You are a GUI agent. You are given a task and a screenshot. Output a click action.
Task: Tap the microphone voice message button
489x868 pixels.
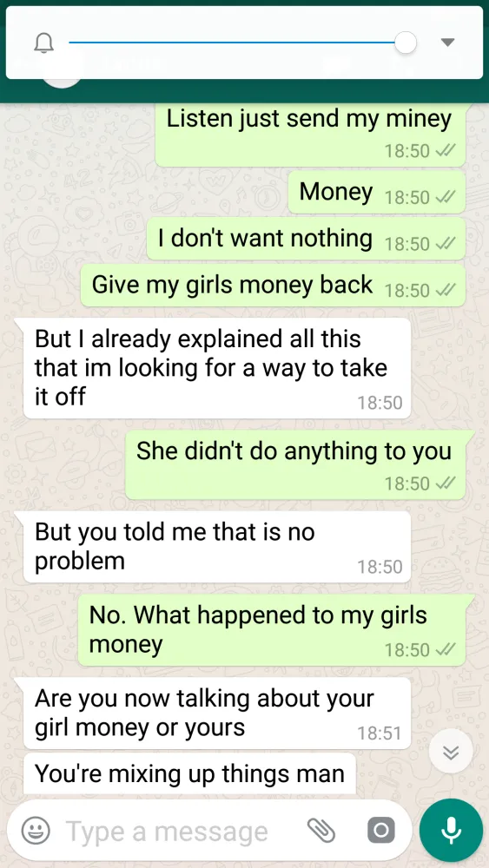[451, 831]
